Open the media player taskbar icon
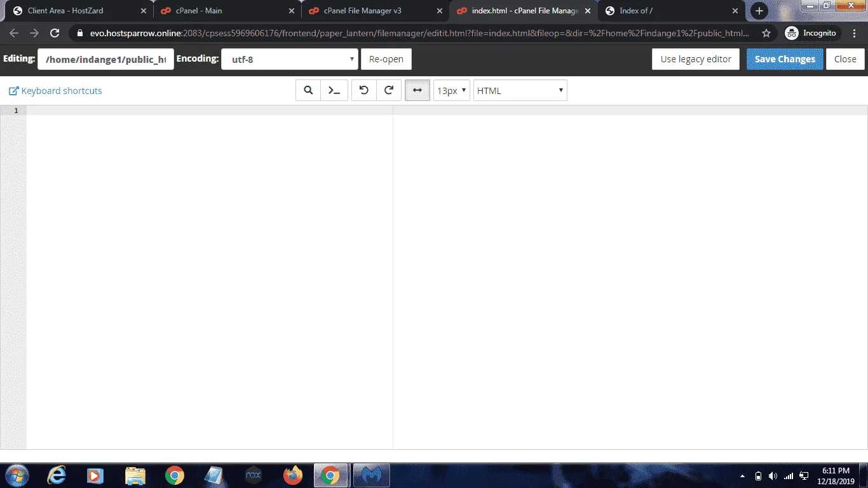The width and height of the screenshot is (868, 488). pos(95,475)
